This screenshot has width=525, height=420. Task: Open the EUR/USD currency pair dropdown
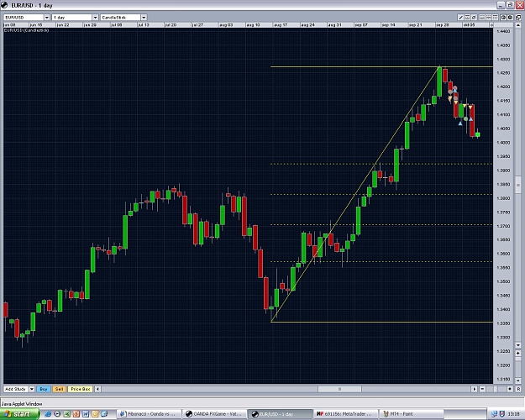[x=47, y=18]
